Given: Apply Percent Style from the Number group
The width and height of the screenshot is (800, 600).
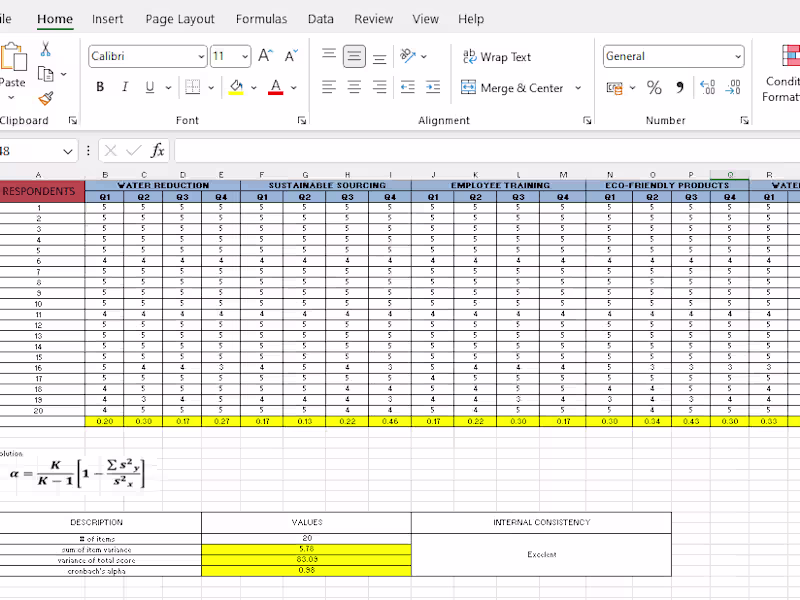Looking at the screenshot, I should point(654,88).
